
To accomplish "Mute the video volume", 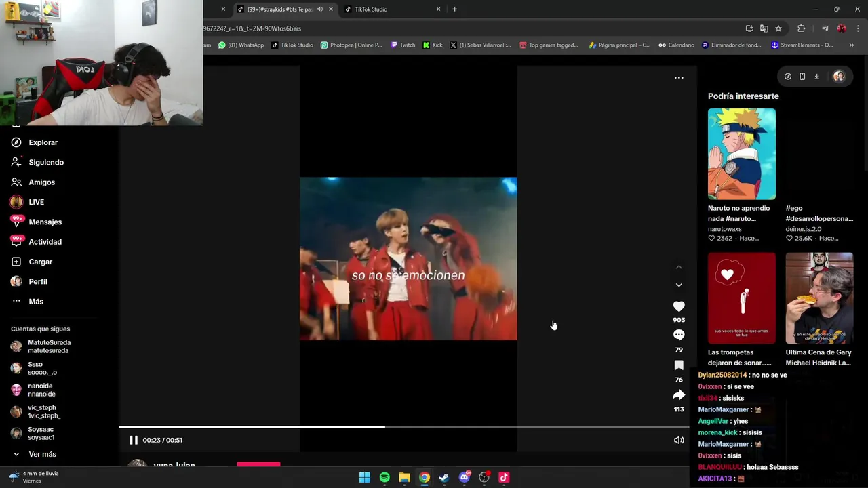I will point(679,440).
